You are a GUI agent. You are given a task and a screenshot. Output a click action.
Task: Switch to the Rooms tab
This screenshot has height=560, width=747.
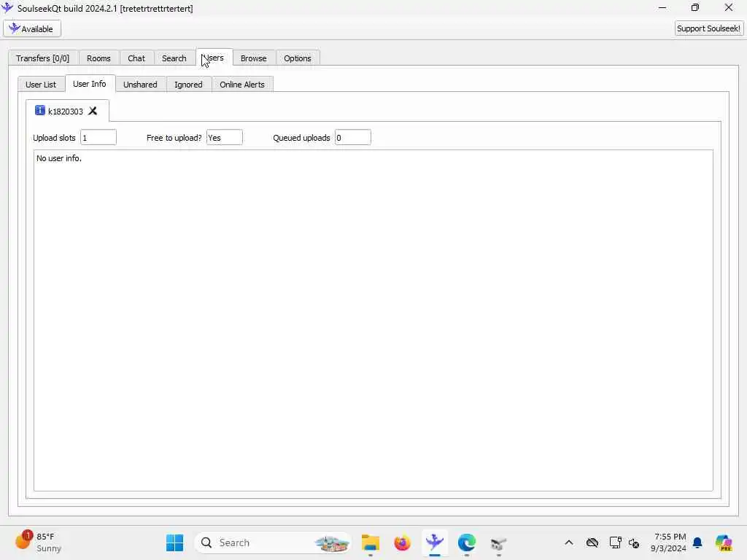(x=98, y=58)
